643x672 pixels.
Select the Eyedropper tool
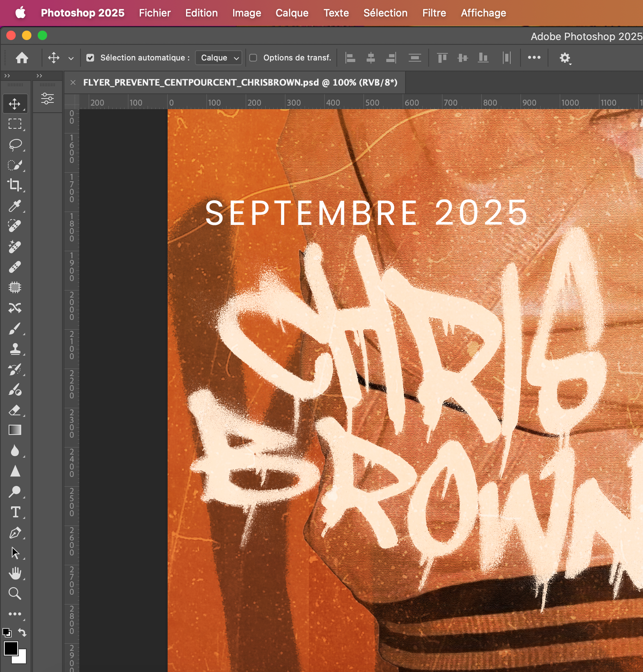click(x=15, y=206)
